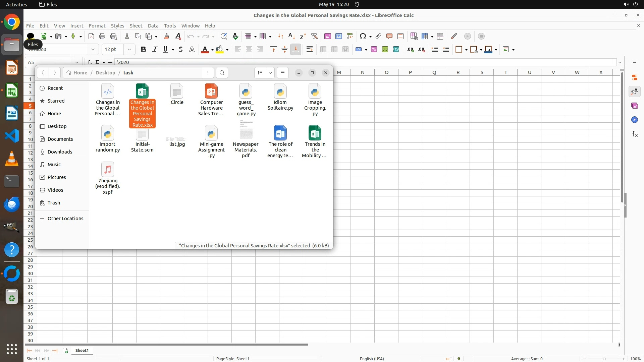Go to Downloads in Files sidebar
Screen dimensions: 644x362
click(60, 152)
